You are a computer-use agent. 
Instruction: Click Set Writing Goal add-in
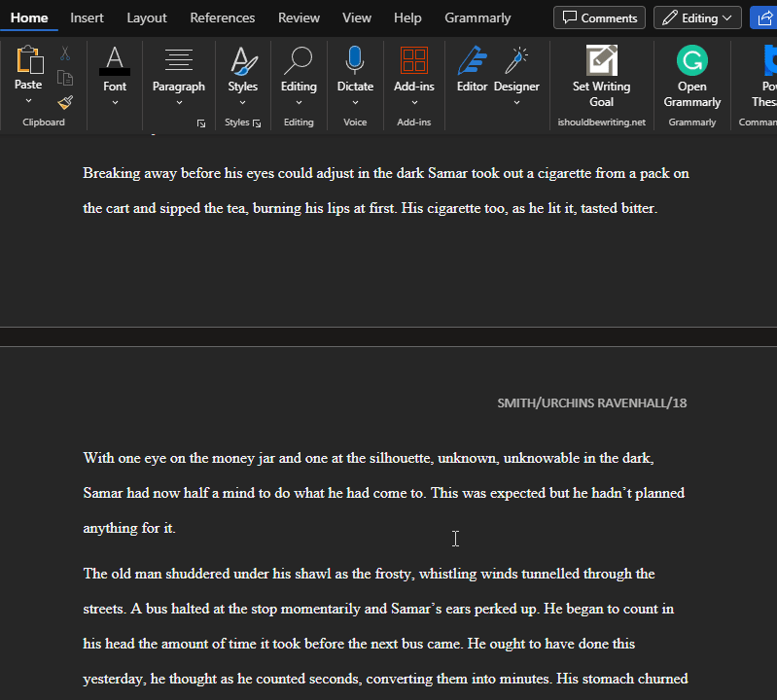[x=602, y=76]
